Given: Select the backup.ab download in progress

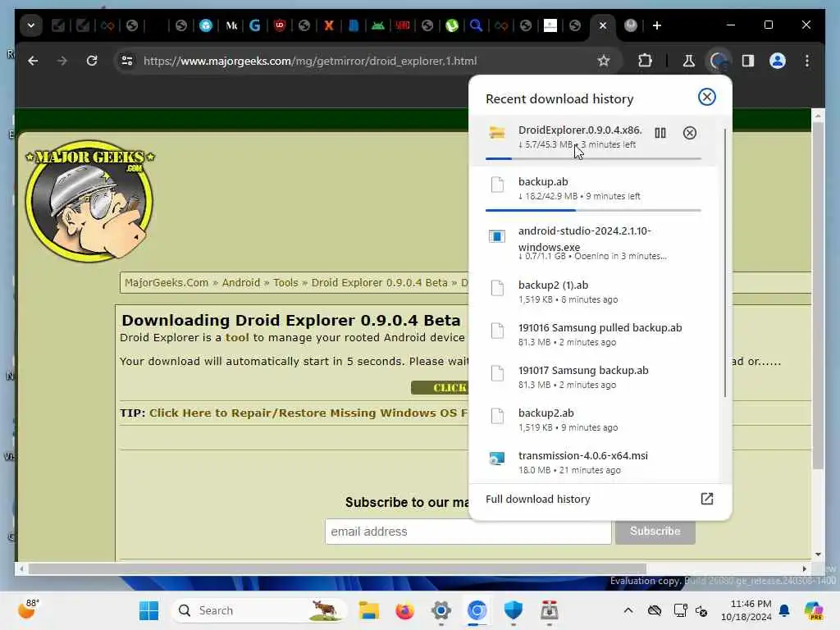Looking at the screenshot, I should (x=593, y=190).
